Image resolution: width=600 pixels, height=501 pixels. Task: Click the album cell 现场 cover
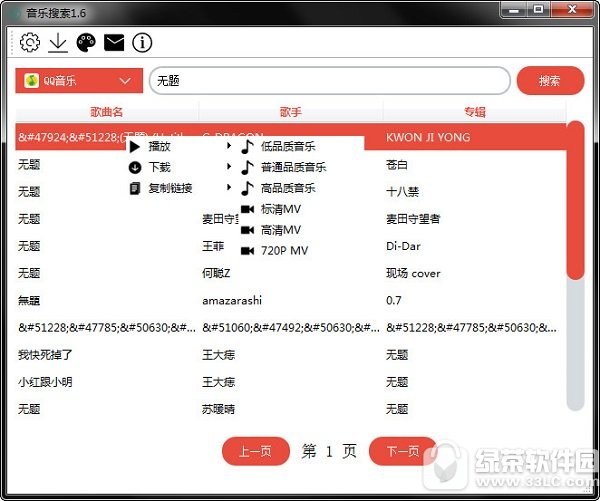coord(413,273)
